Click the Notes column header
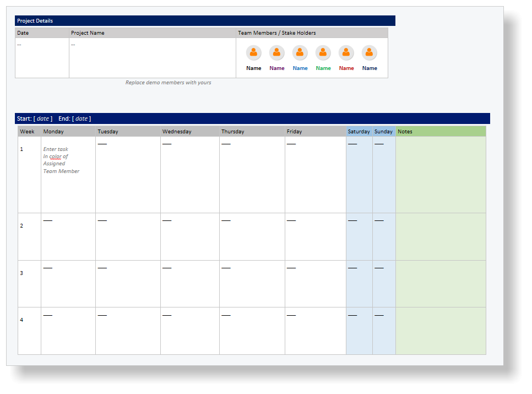This screenshot has height=394, width=532. click(x=440, y=132)
